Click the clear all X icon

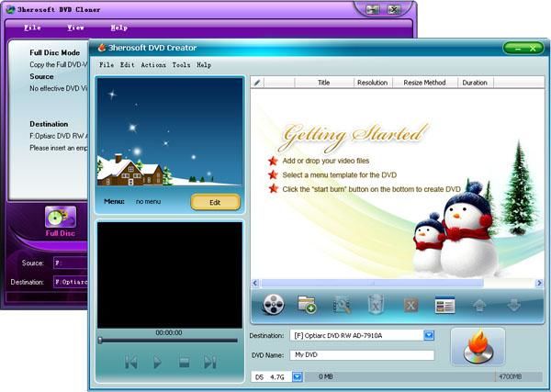(x=410, y=305)
